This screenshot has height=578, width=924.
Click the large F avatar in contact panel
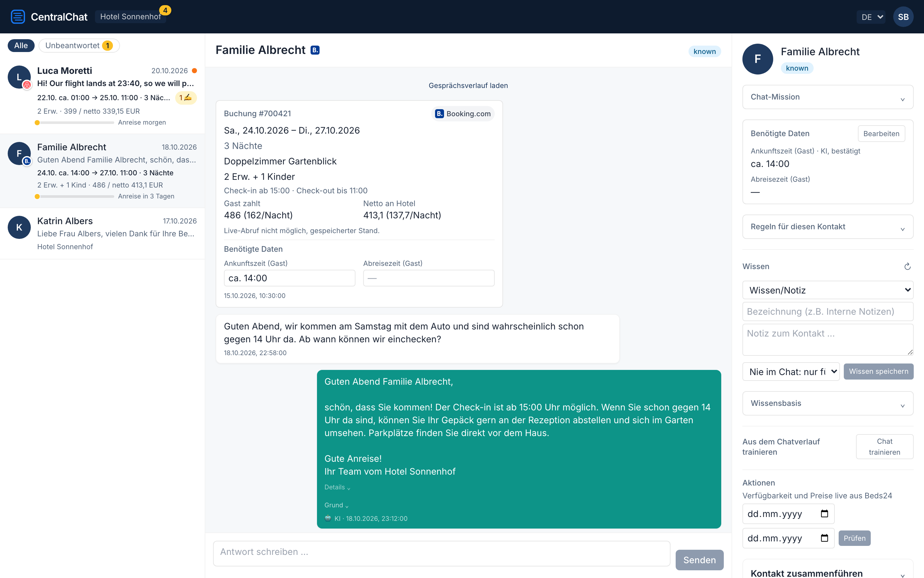tap(757, 59)
